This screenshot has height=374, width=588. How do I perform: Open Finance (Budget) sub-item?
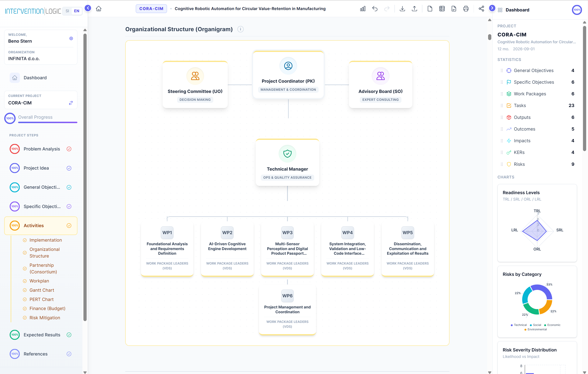pos(47,308)
